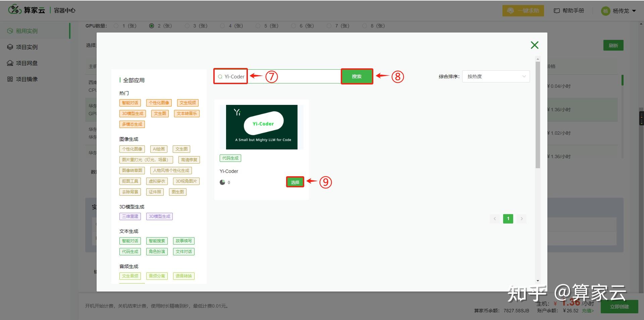
Task: Click the 立即创建 button
Action: (619, 307)
